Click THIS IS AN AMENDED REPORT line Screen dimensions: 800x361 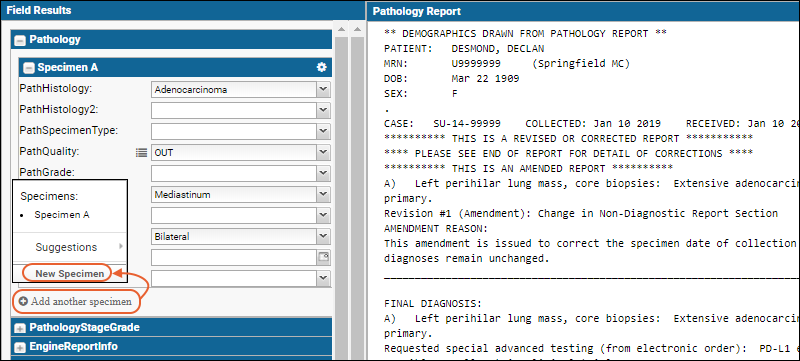pos(528,168)
